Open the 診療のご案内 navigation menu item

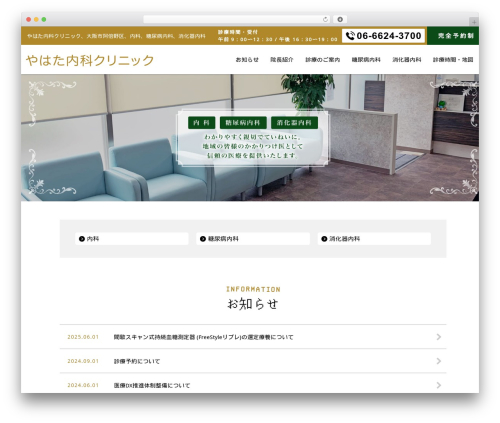[323, 60]
